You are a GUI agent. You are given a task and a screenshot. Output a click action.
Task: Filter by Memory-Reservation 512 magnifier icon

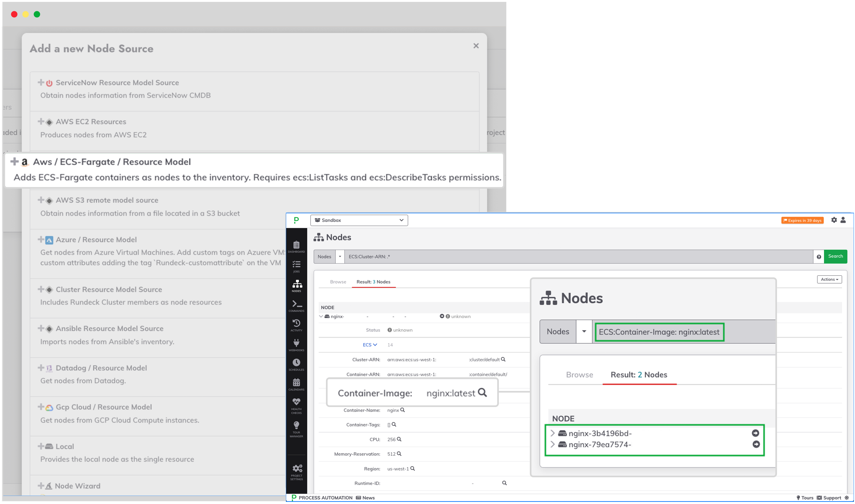point(399,454)
